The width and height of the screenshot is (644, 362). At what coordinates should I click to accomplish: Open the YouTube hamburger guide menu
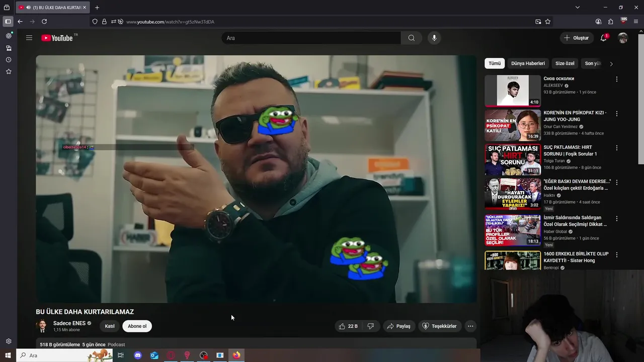(29, 38)
